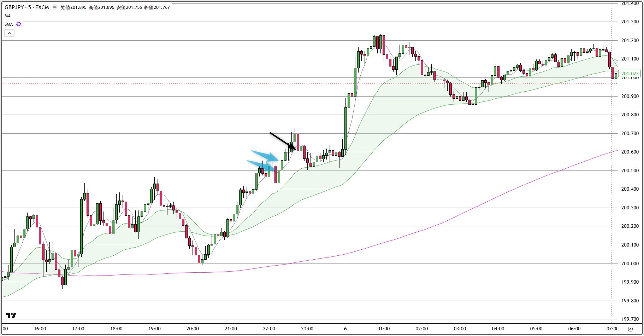Click the purple refresh icon beside SMA
Screen dimensions: 644x336
click(x=19, y=24)
